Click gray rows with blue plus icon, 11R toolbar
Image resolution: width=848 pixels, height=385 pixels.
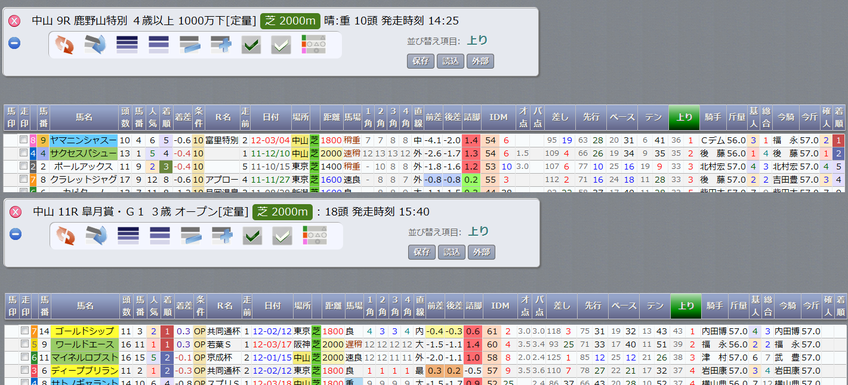click(222, 236)
